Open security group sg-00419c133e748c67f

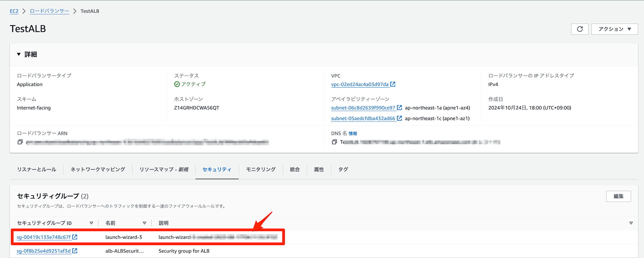point(44,237)
